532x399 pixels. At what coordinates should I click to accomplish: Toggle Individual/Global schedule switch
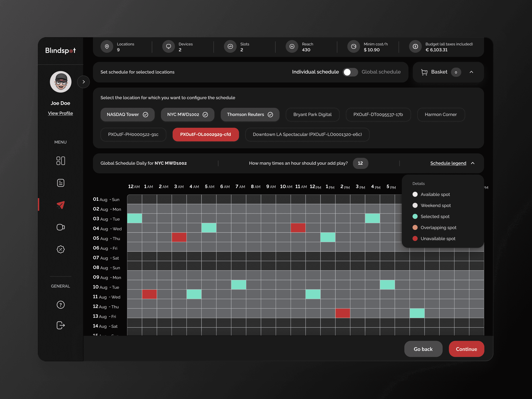350,72
